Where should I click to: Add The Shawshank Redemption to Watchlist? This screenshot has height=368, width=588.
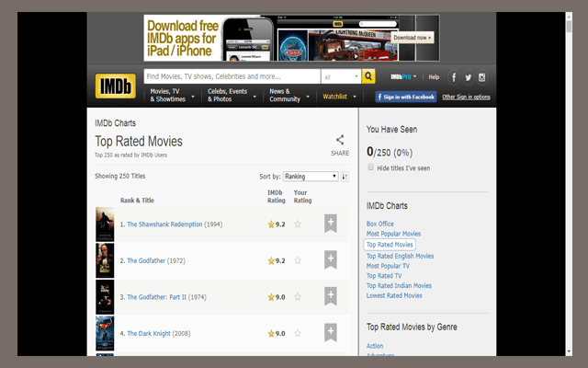click(x=331, y=223)
